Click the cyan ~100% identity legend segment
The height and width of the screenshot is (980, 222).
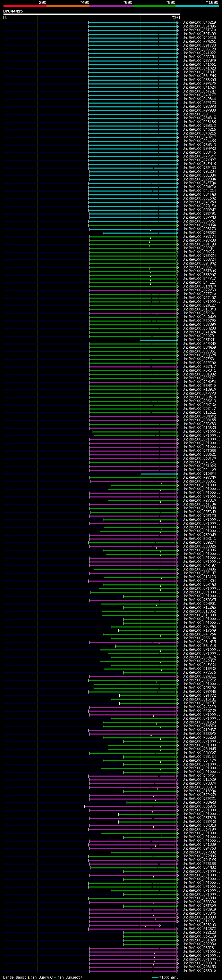[197, 6]
